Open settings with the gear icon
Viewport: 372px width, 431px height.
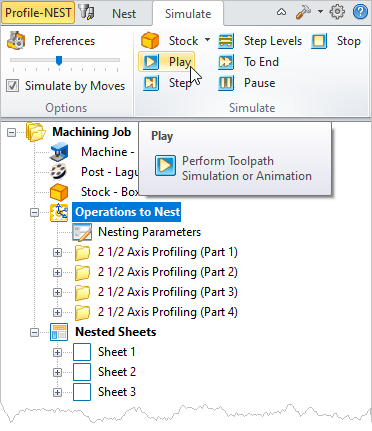pyautogui.click(x=337, y=12)
